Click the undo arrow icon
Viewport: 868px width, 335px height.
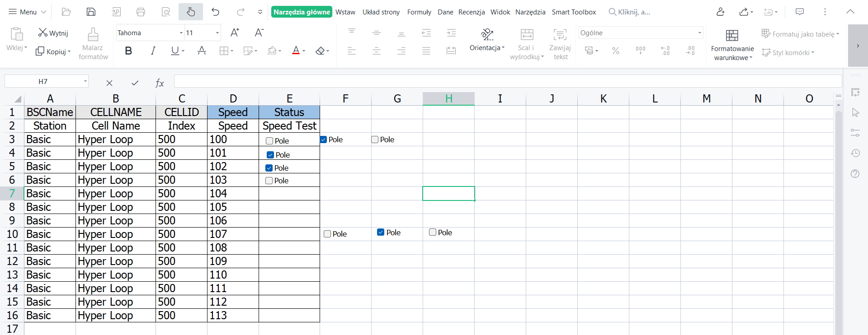click(216, 12)
